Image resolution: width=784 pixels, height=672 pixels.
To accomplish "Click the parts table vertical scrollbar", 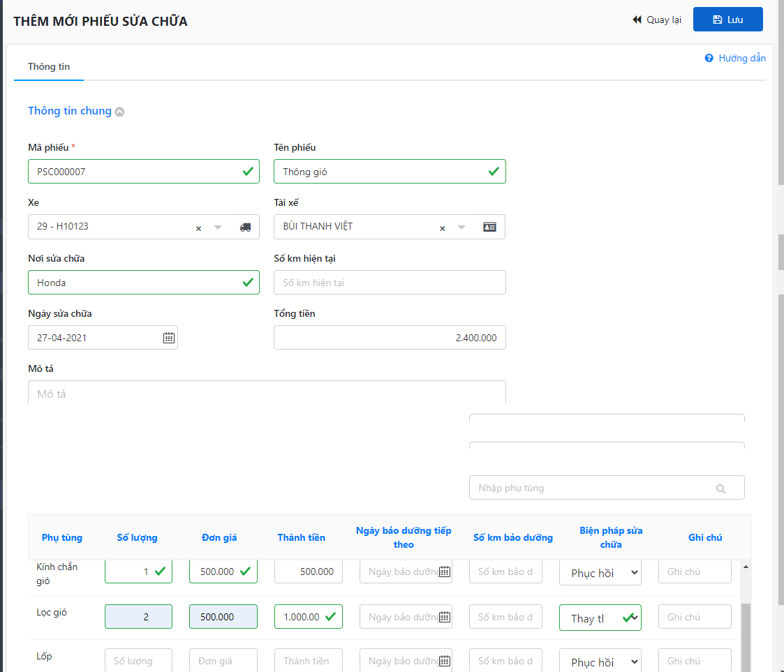I will [746, 628].
